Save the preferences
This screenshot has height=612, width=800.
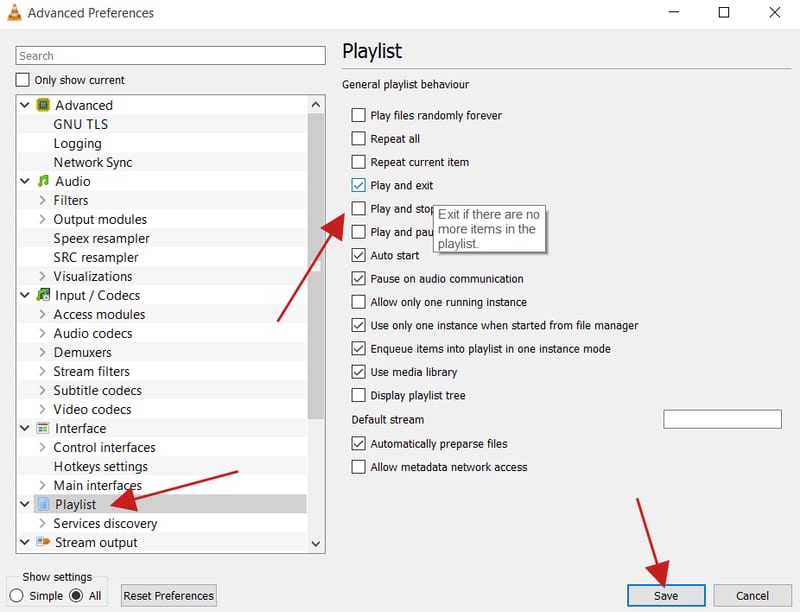tap(666, 596)
